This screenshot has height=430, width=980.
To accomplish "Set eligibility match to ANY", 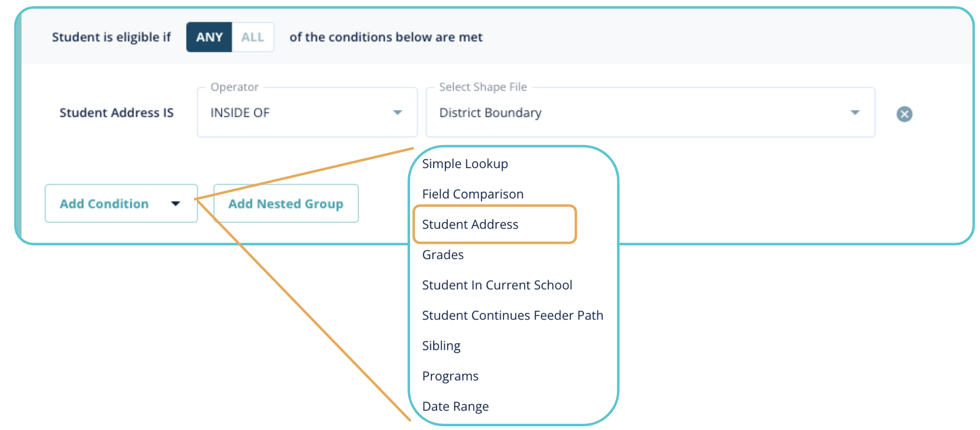I will pyautogui.click(x=209, y=37).
